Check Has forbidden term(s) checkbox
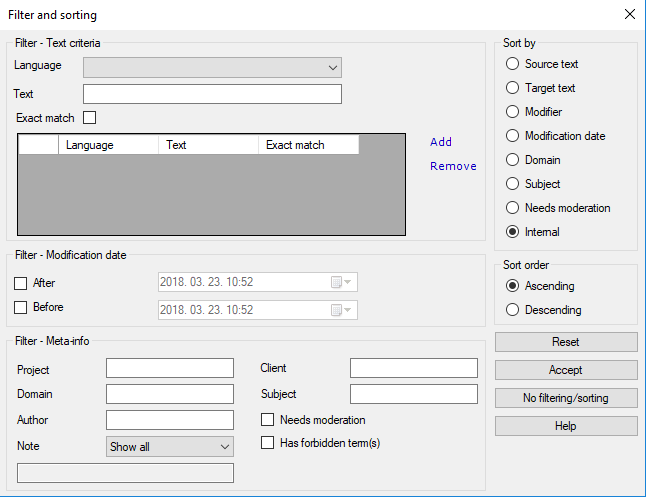Viewport: 646px width, 497px height. [x=267, y=443]
